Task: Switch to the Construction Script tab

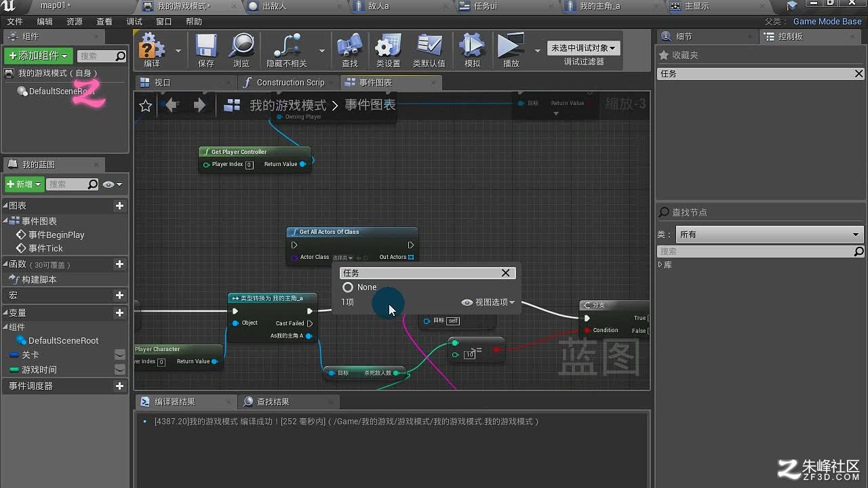Action: pyautogui.click(x=288, y=83)
